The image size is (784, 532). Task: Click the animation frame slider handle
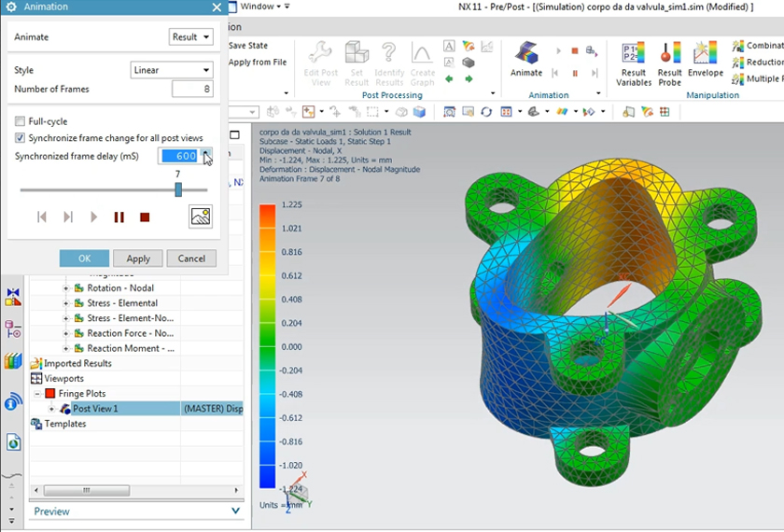click(x=178, y=189)
